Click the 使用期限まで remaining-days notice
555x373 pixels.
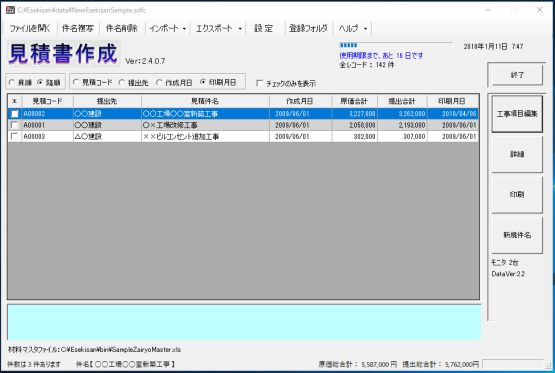pyautogui.click(x=381, y=56)
